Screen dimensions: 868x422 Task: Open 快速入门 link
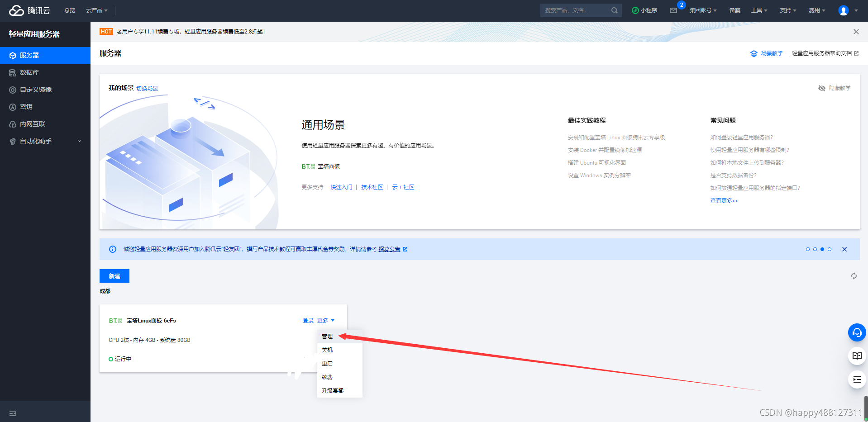pyautogui.click(x=341, y=187)
